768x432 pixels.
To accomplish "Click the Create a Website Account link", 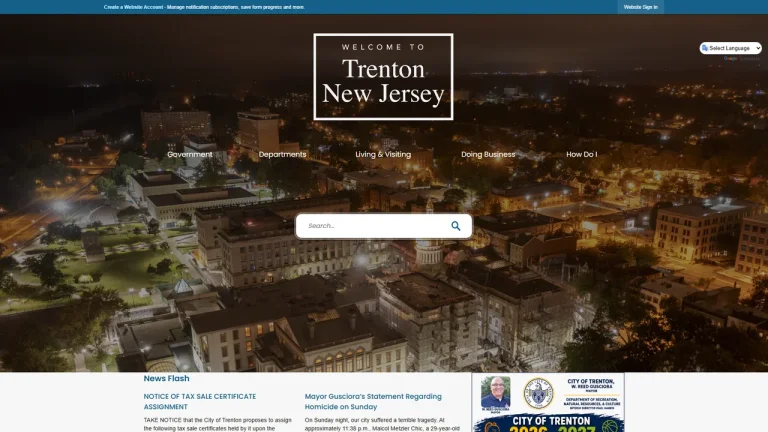I will [133, 7].
